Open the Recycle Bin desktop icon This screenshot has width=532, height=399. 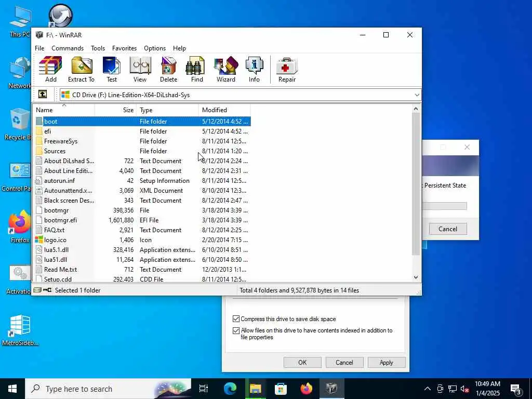pyautogui.click(x=19, y=124)
